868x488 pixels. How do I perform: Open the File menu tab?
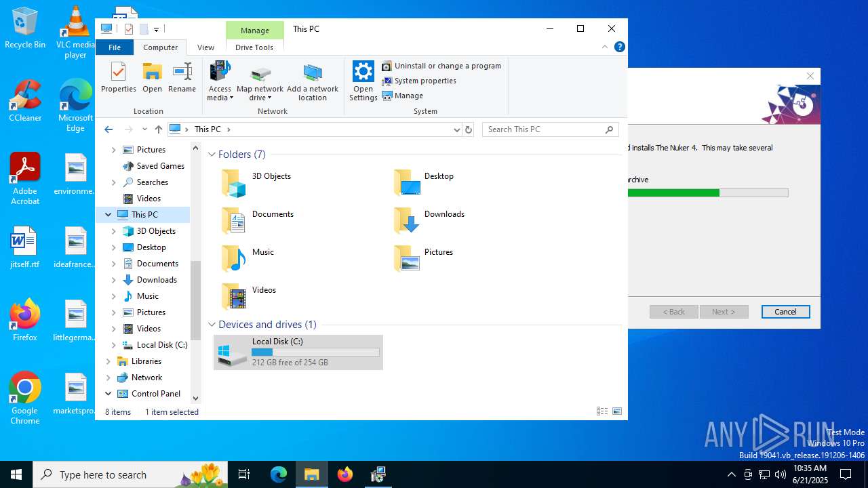click(115, 47)
